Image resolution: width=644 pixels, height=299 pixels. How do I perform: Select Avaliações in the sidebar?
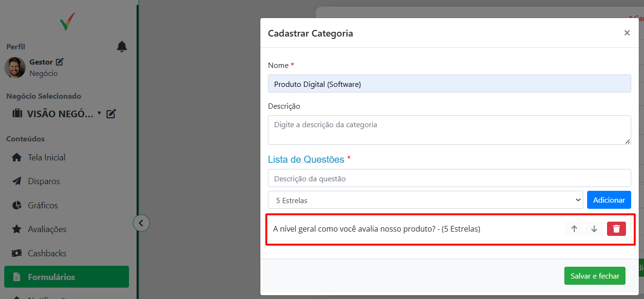click(x=47, y=229)
